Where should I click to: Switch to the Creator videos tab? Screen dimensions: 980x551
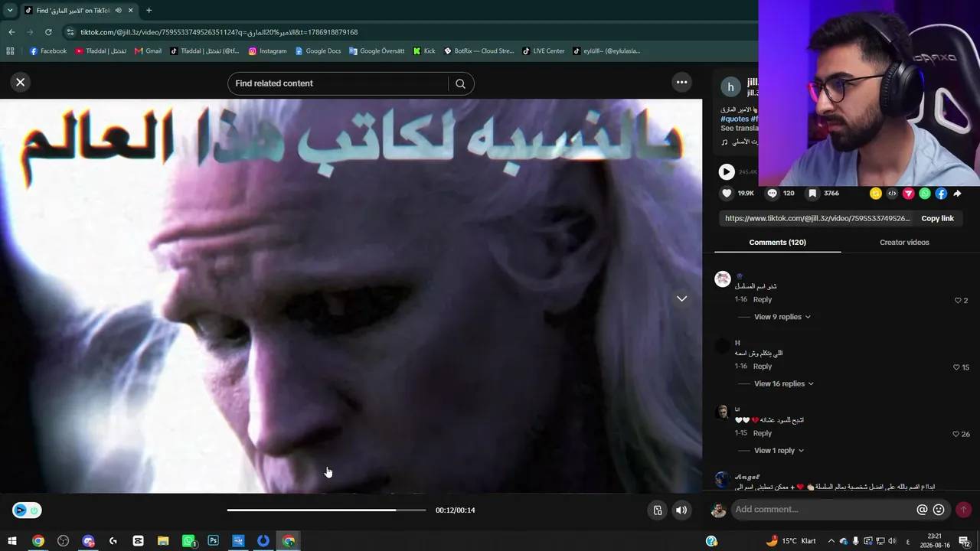point(904,243)
